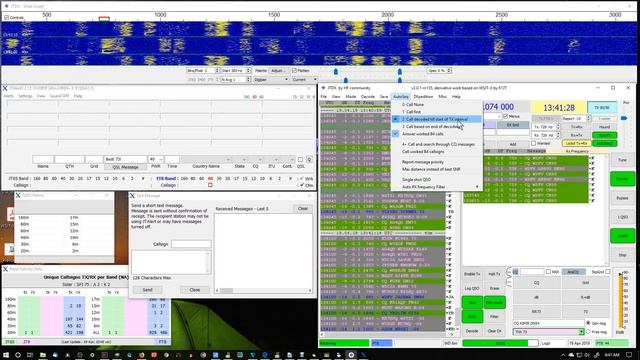Click the Decode button in JTDX
Screen dimensions: 640x360
click(472, 331)
